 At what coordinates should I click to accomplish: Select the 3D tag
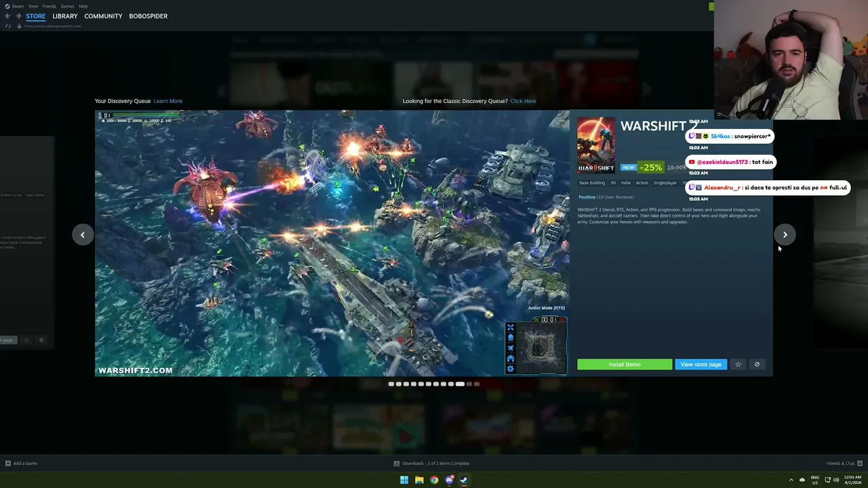tap(613, 183)
